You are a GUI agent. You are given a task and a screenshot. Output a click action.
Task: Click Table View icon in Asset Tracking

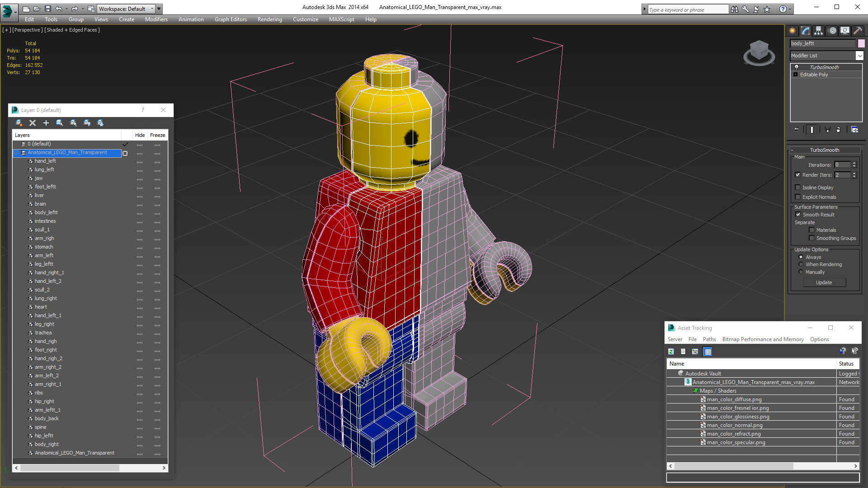click(708, 352)
